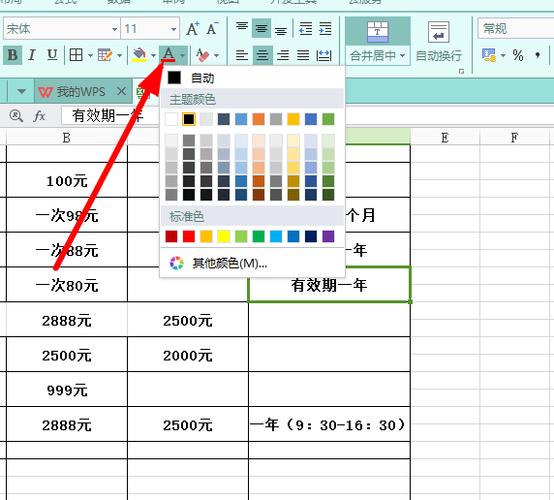Click the fill color bucket icon

139,55
